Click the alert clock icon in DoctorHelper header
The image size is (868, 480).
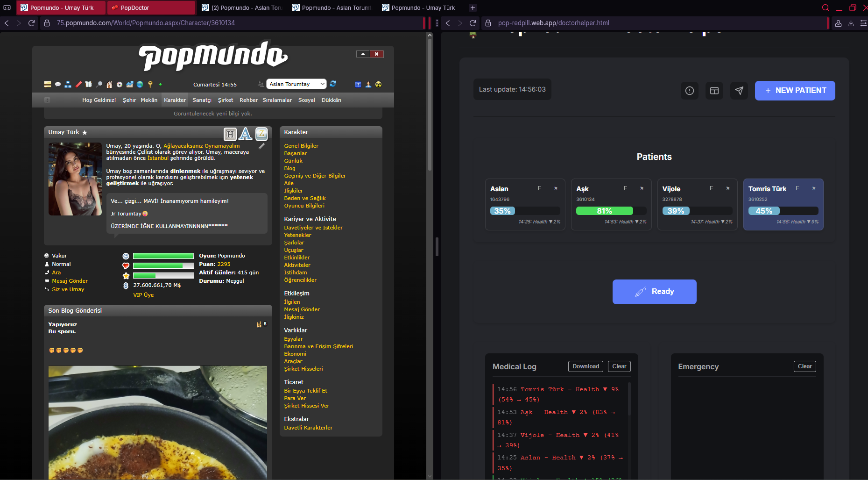(x=690, y=91)
